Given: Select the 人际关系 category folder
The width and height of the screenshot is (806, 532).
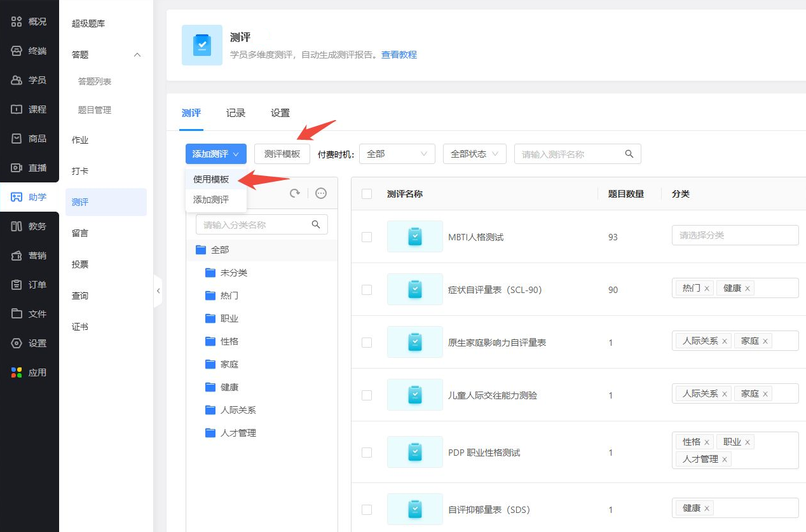Looking at the screenshot, I should tap(238, 410).
